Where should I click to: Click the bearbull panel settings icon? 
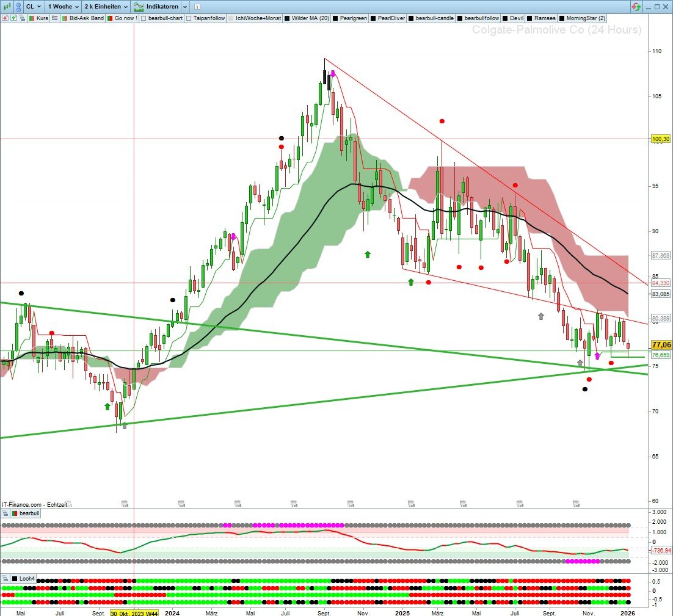coord(5,514)
